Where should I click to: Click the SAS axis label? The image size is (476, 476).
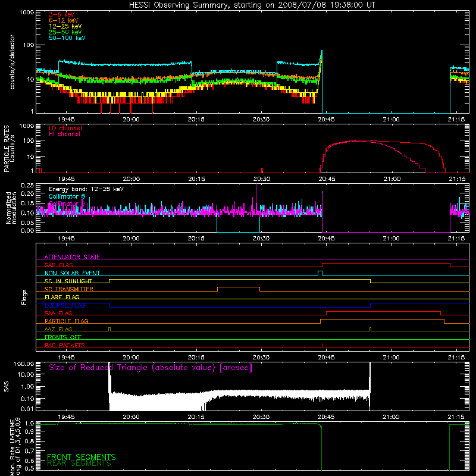6,386
